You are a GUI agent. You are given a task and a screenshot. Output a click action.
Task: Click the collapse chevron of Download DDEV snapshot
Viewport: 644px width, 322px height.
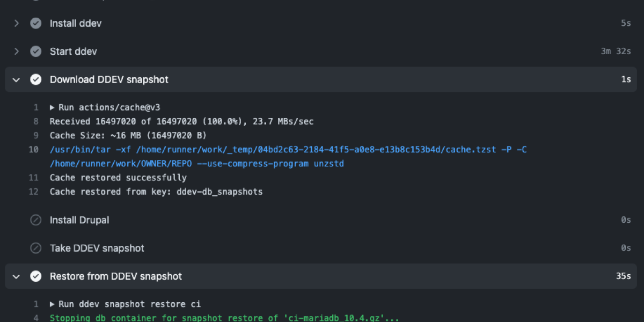(x=16, y=79)
